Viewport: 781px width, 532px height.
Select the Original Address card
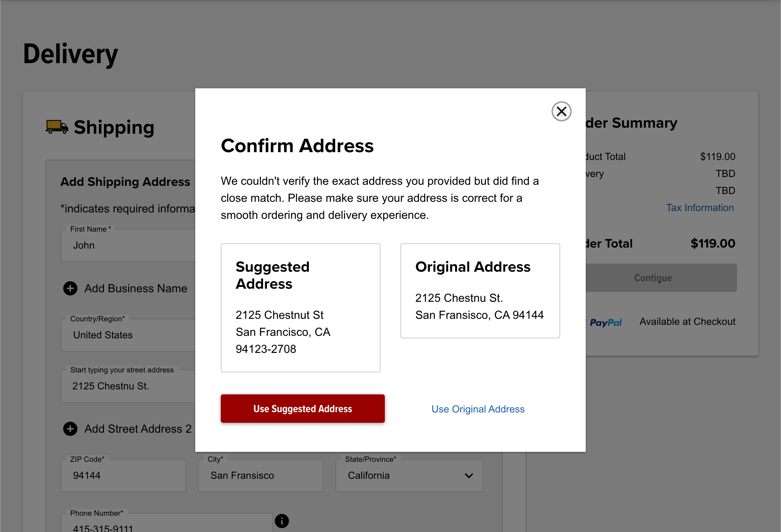[480, 290]
